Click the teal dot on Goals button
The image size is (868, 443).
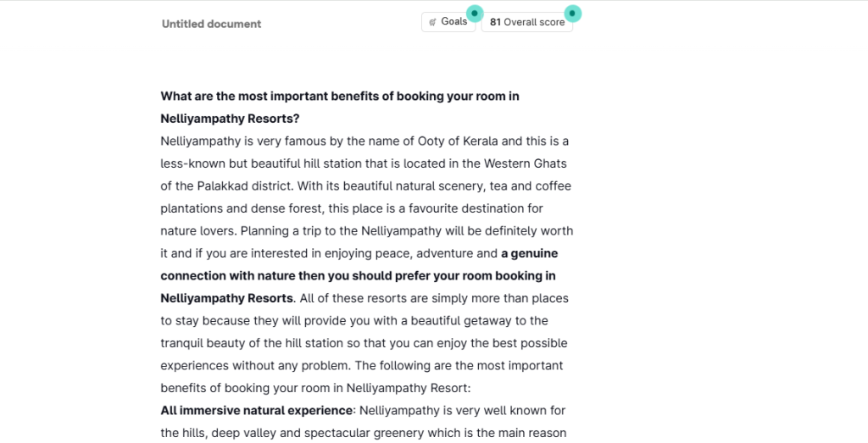click(x=475, y=14)
